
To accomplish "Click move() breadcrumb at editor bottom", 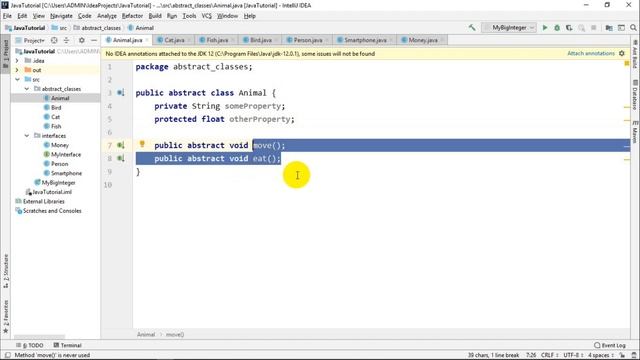I will click(175, 334).
